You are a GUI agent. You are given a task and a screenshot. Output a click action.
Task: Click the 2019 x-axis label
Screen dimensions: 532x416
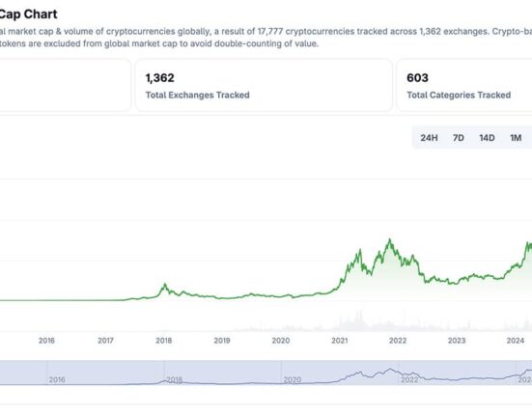pyautogui.click(x=222, y=341)
